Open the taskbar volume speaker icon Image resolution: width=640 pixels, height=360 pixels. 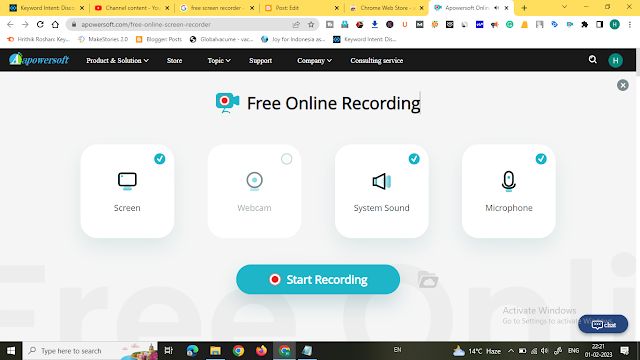point(545,351)
